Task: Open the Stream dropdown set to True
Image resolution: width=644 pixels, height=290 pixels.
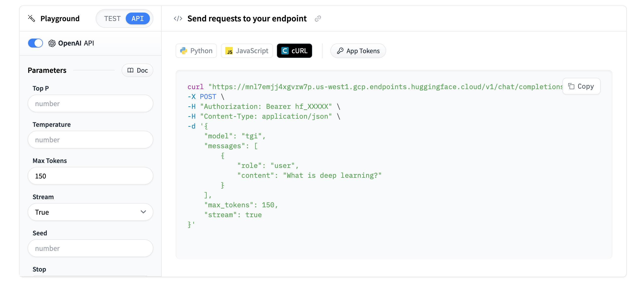Action: (x=90, y=212)
